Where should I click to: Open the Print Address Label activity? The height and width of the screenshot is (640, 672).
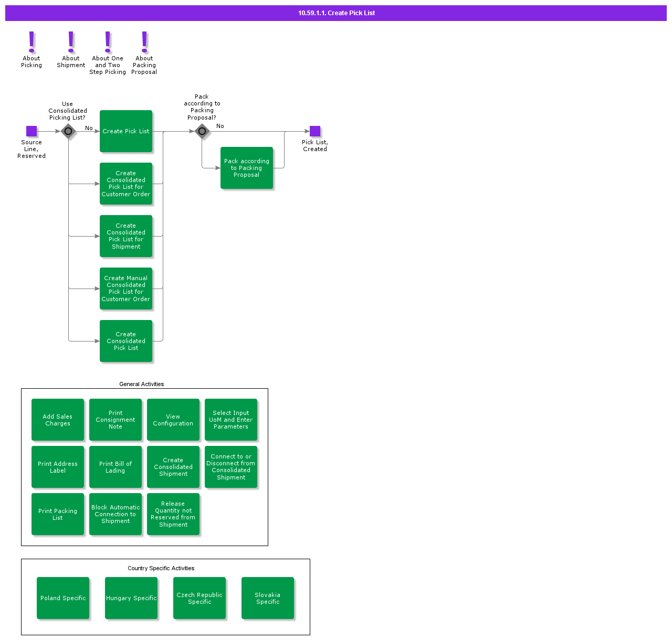(x=58, y=467)
